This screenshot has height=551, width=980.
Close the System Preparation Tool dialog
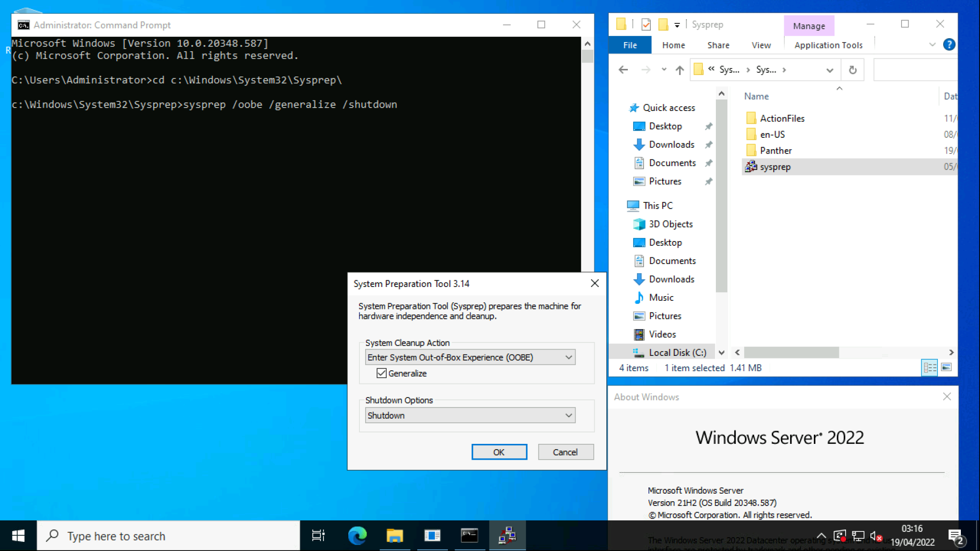pyautogui.click(x=594, y=283)
